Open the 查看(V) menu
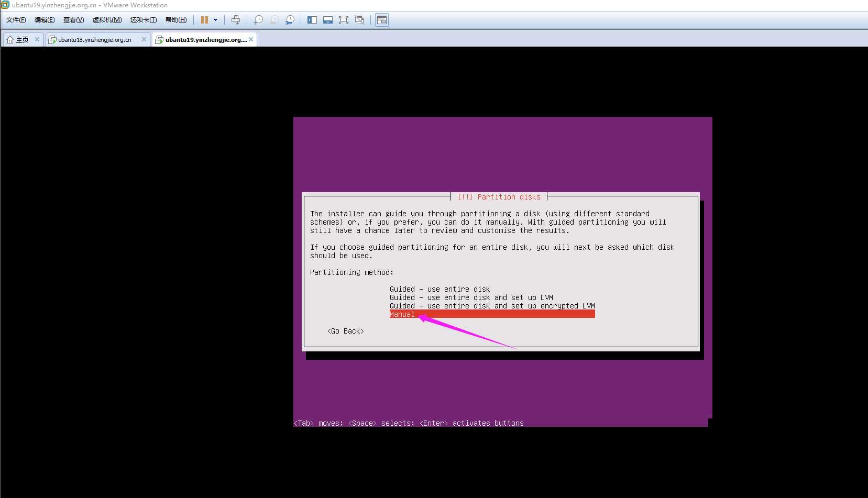 coord(73,20)
